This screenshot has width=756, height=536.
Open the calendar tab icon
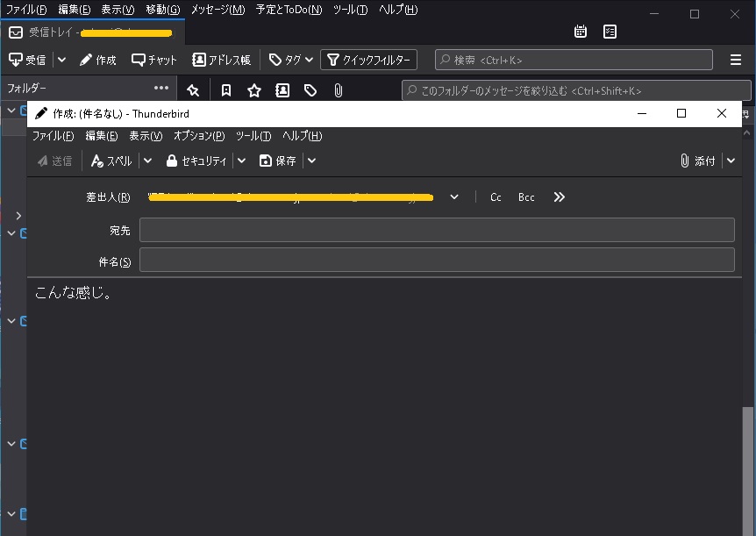[581, 32]
